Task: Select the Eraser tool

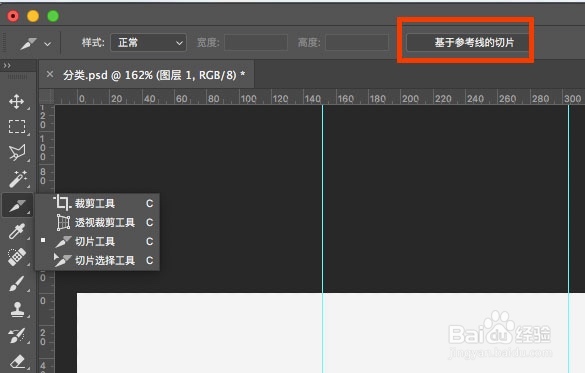Action: click(x=17, y=361)
